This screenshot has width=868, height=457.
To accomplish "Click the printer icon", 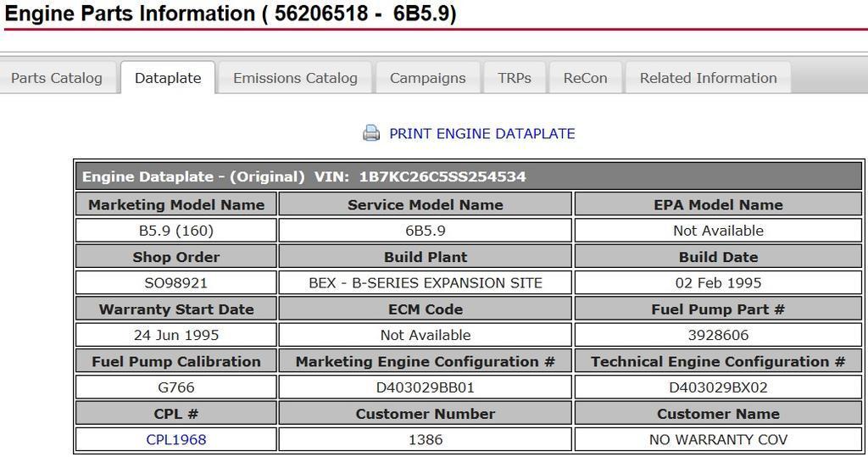I will pos(371,133).
